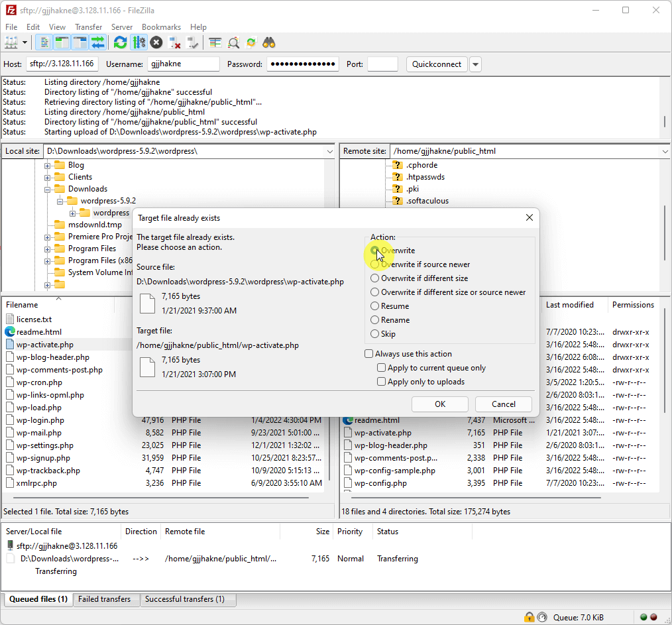Sort local files by Filename column

point(22,305)
